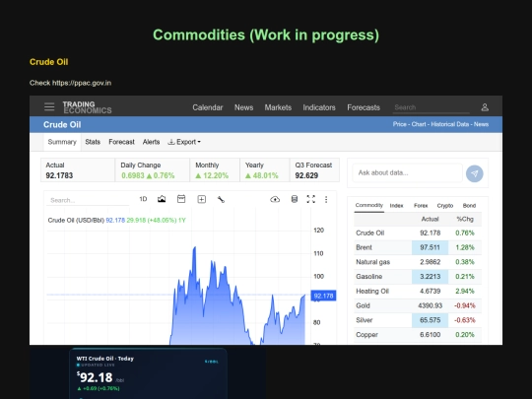
Task: Select the Bond tab in markets table
Action: (x=469, y=206)
